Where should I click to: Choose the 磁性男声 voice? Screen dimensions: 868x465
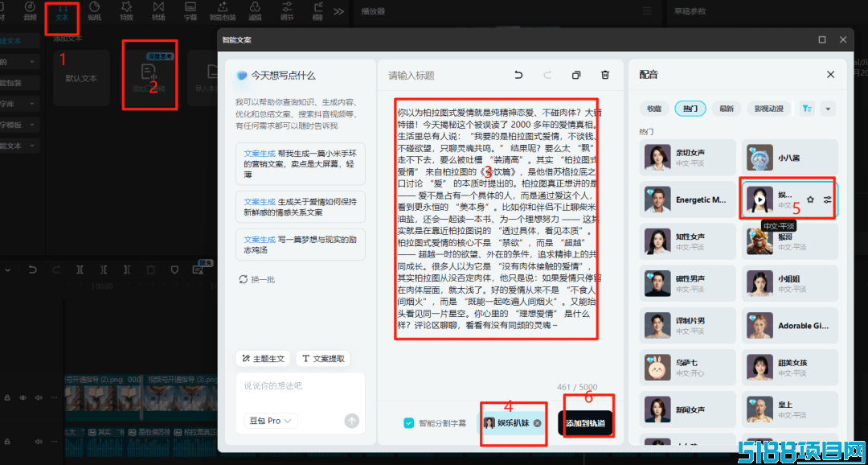pos(687,284)
